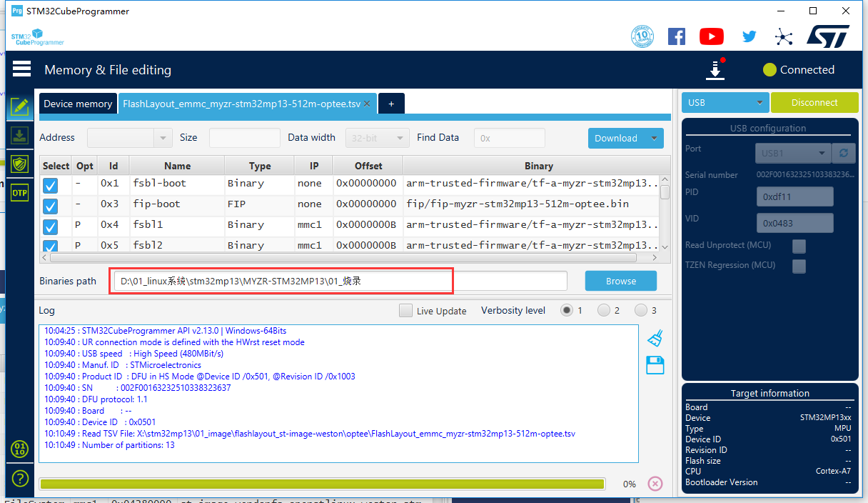The width and height of the screenshot is (868, 503).
Task: Toggle selection of fsbl2 partition
Action: tap(50, 246)
